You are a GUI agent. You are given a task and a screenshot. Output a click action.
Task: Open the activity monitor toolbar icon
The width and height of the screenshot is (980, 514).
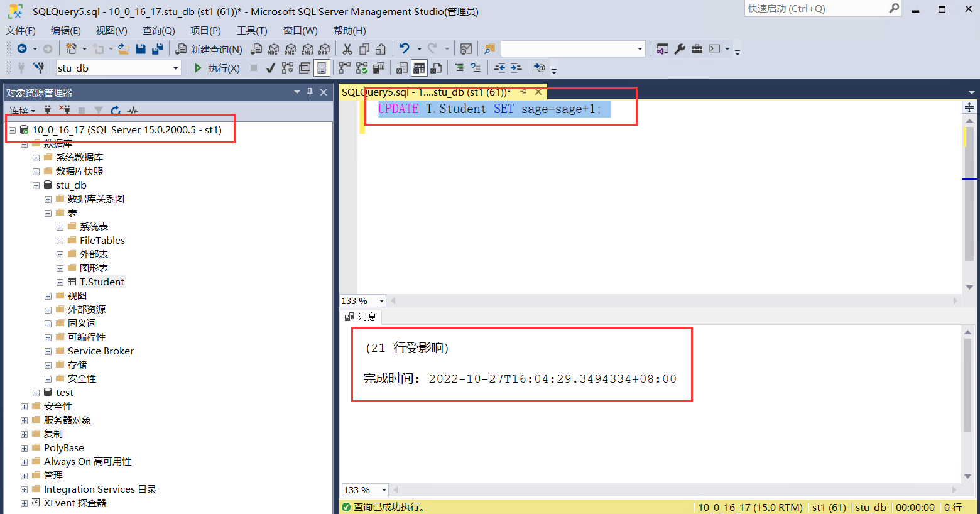[466, 49]
